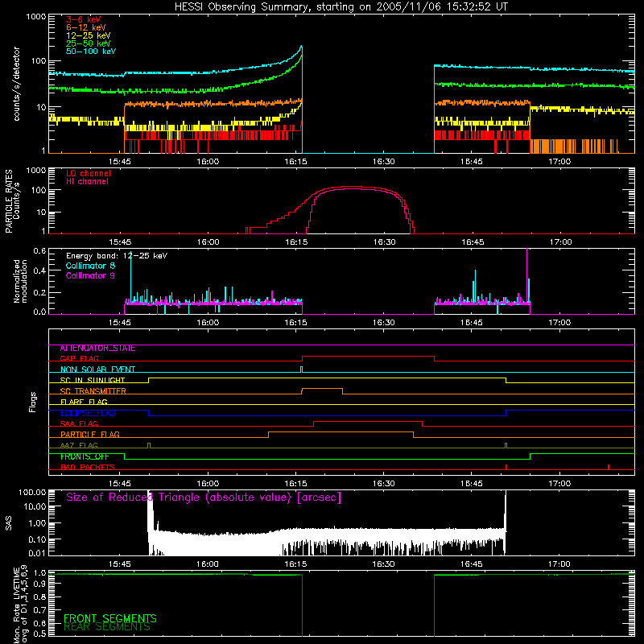Click the Normalized modulation axis label

click(20, 281)
